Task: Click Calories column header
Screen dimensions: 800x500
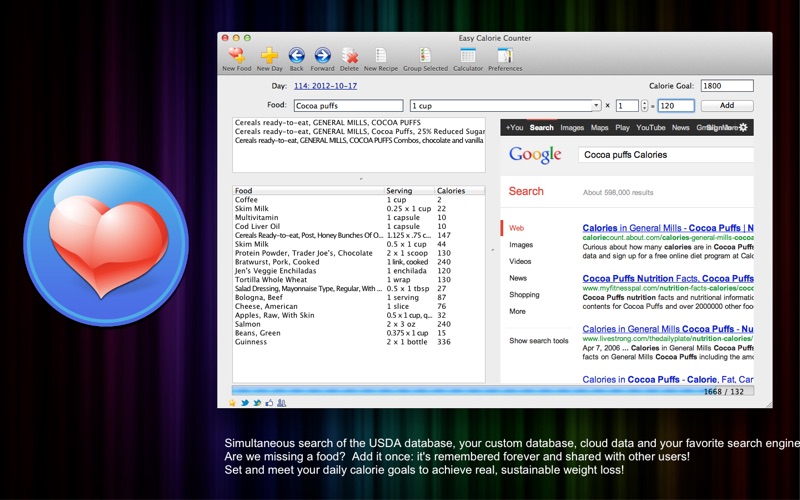Action: click(460, 190)
